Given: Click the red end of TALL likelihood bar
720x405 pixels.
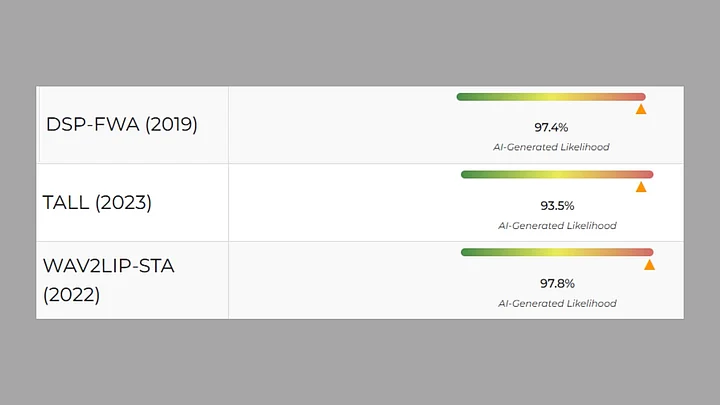Looking at the screenshot, I should (647, 175).
